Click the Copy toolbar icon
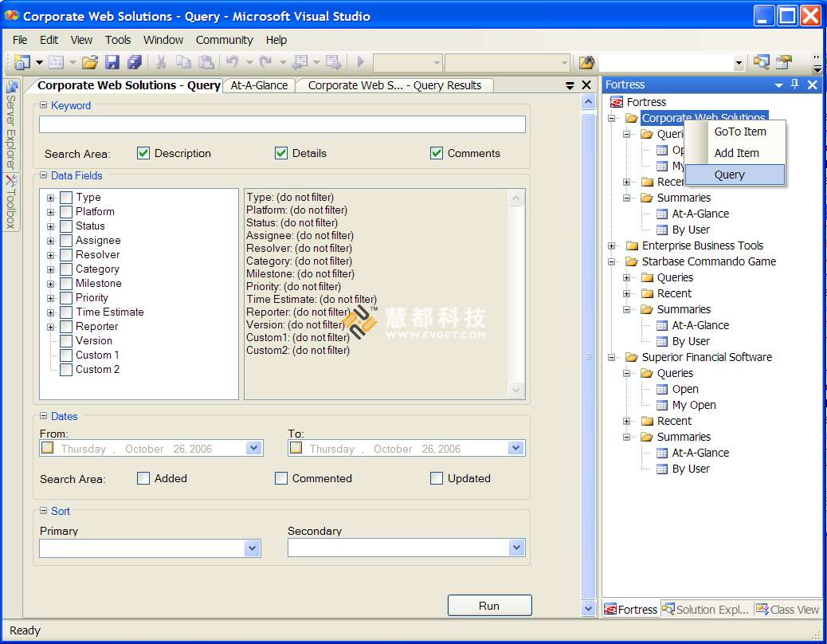This screenshot has width=827, height=644. coord(183,62)
